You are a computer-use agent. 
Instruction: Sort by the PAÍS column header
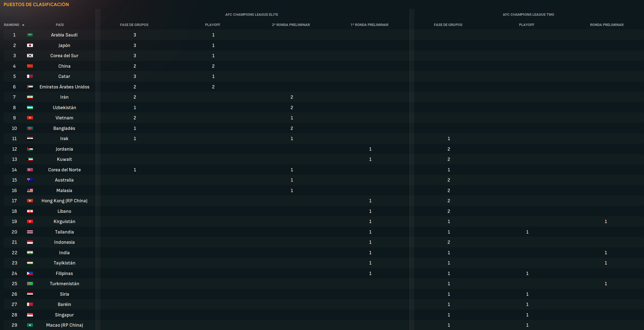coord(60,25)
